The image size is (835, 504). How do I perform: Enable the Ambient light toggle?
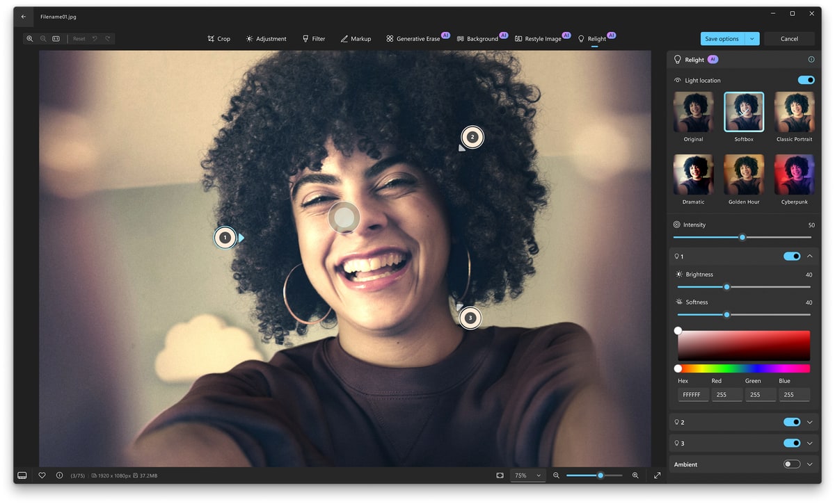tap(791, 464)
